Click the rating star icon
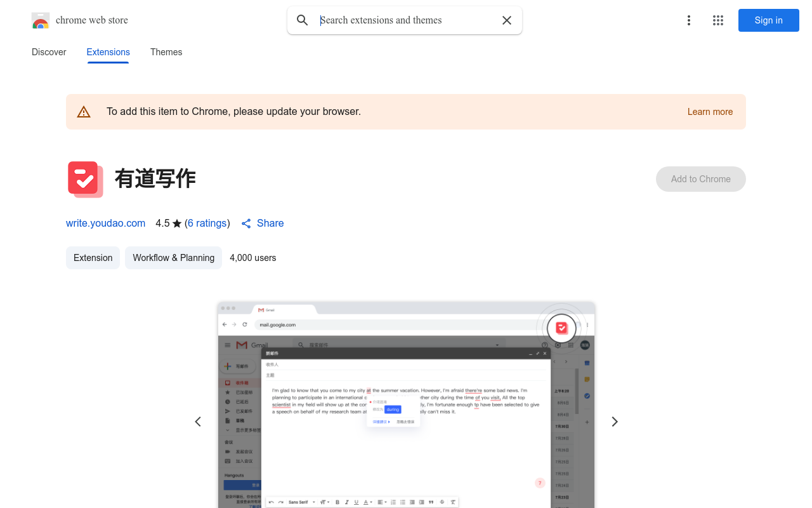This screenshot has width=812, height=508. pos(177,224)
